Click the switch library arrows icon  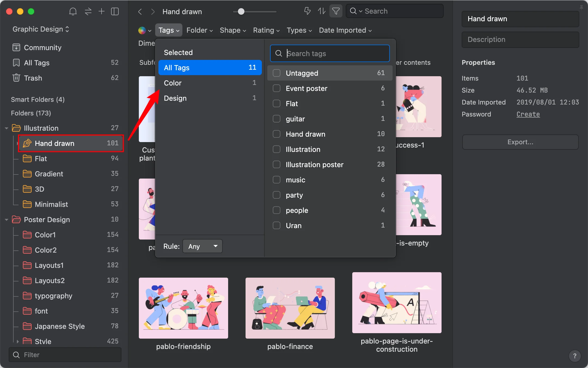[88, 11]
